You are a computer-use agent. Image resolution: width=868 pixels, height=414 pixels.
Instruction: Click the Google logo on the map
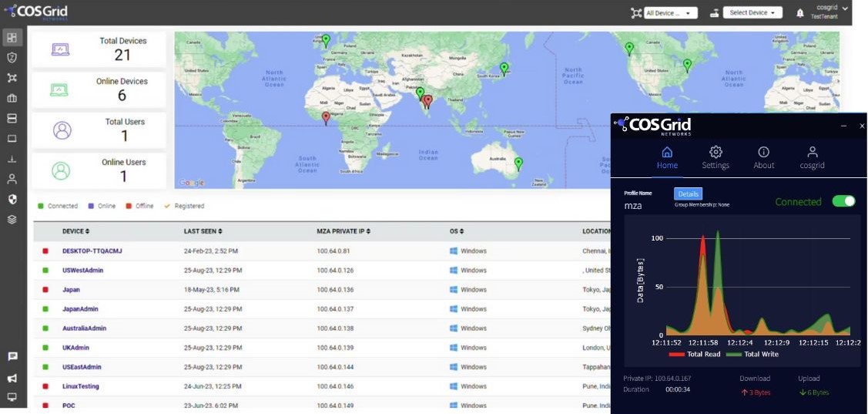[192, 183]
